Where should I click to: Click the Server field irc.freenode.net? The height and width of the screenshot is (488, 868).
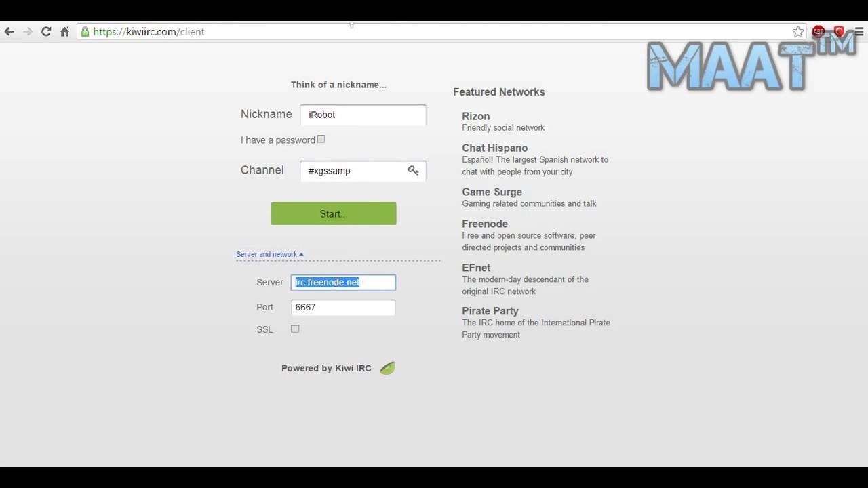pos(343,282)
